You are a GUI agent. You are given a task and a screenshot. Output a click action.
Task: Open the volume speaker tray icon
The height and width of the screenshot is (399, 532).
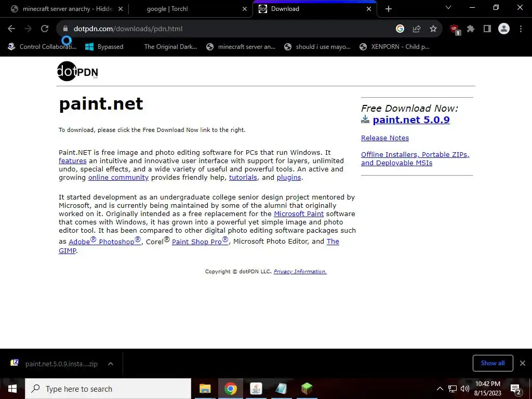[x=465, y=389]
